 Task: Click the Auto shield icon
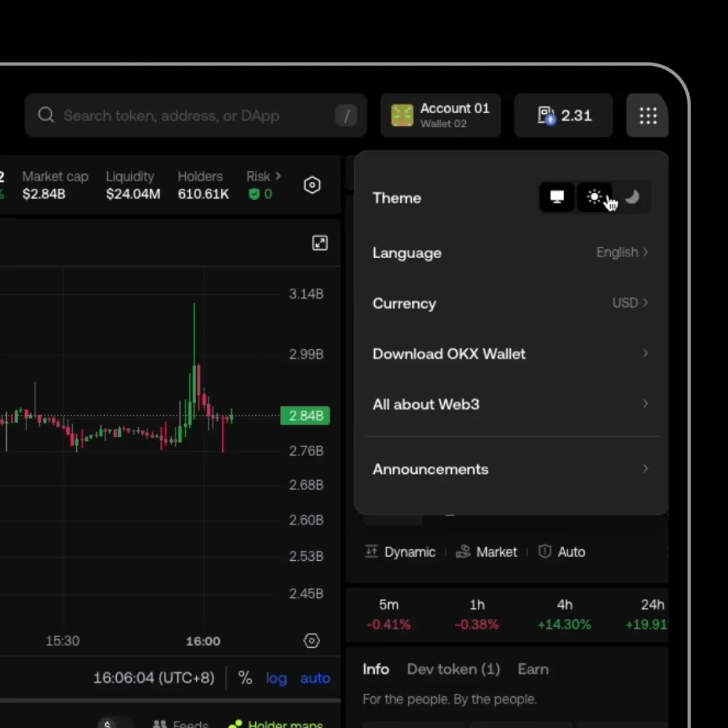pyautogui.click(x=545, y=551)
